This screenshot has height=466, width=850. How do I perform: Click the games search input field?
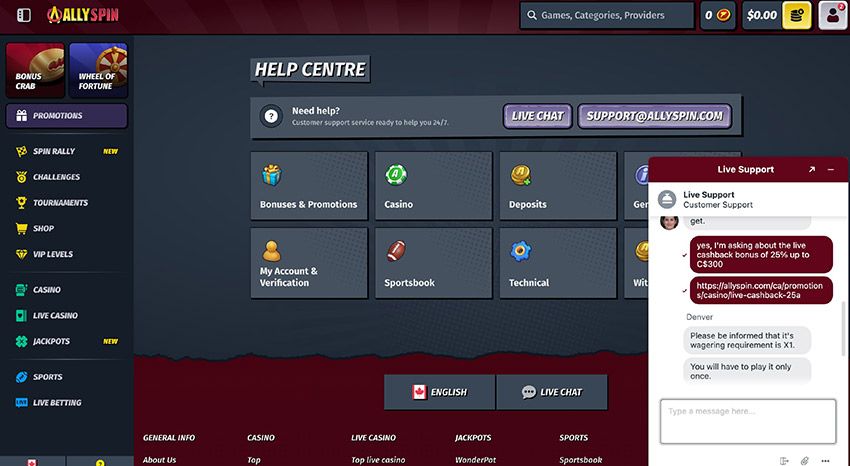(607, 15)
